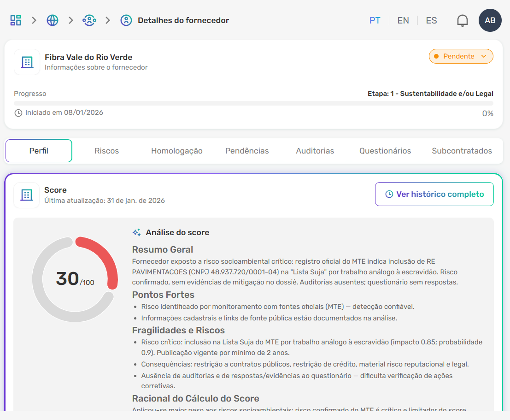
Task: Click Etapa: 1 - Sustentabilidade e/ou Legal text
Action: [430, 94]
